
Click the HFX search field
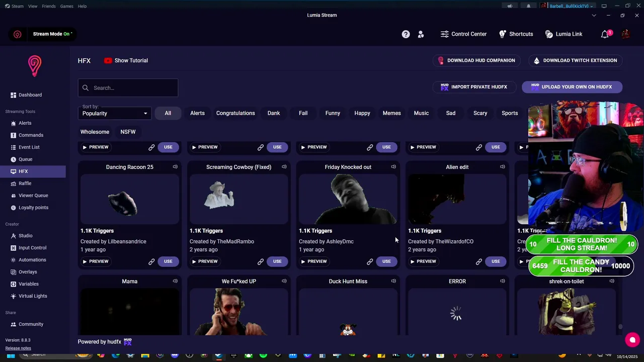pos(128,88)
